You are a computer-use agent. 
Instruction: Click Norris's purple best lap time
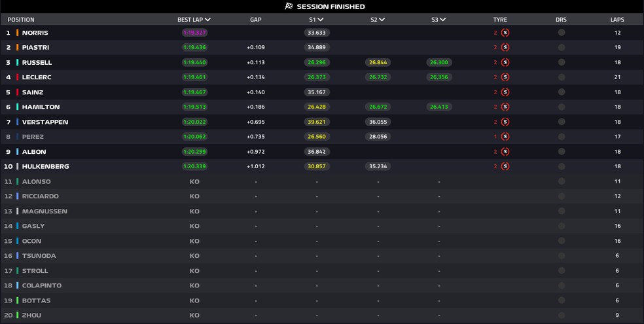pos(194,33)
